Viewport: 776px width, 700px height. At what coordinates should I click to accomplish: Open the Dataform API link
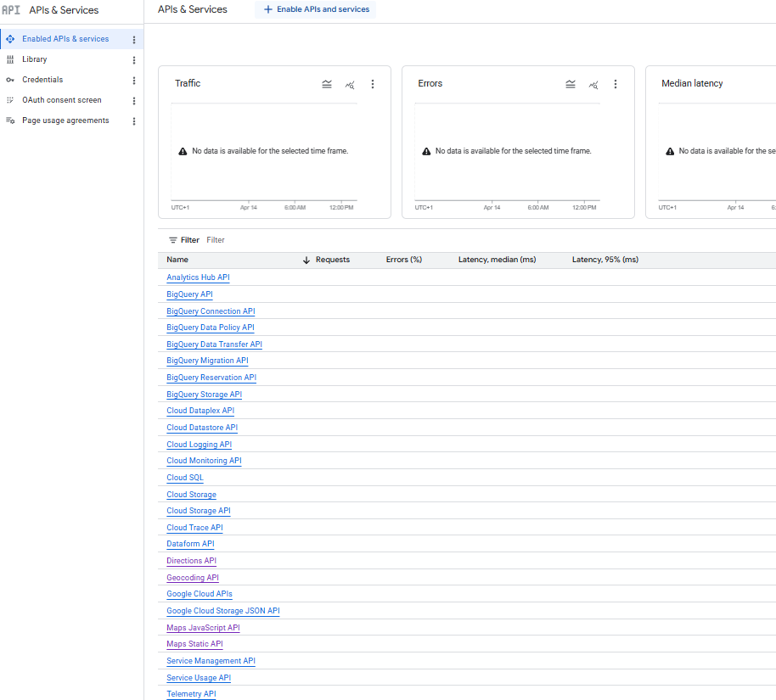pos(190,544)
